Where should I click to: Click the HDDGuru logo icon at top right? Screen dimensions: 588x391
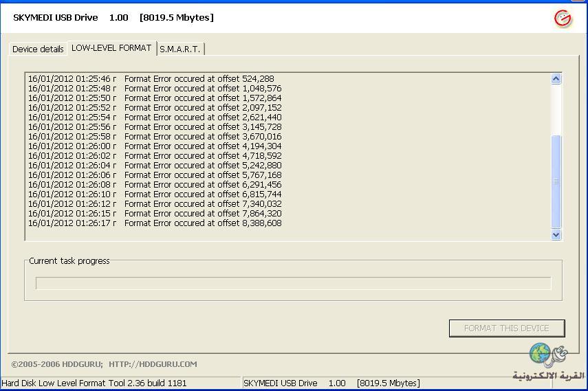[563, 18]
